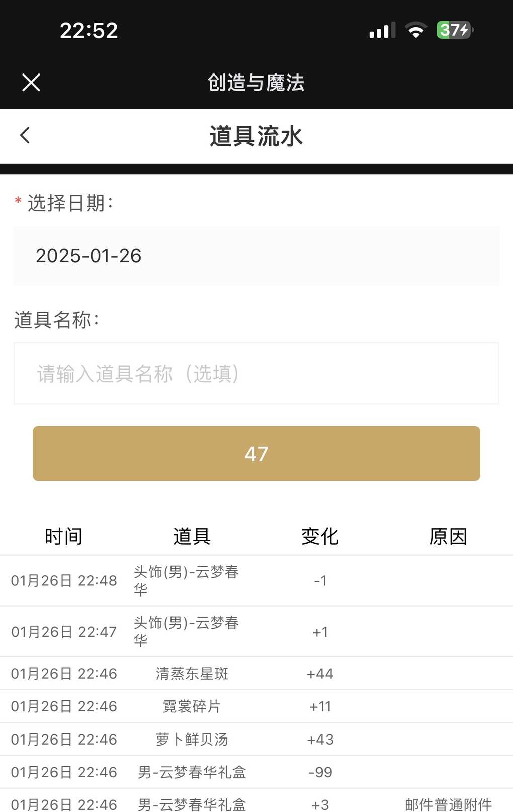This screenshot has width=513, height=812.
Task: Tap the 22:52 clock in status bar
Action: (89, 31)
